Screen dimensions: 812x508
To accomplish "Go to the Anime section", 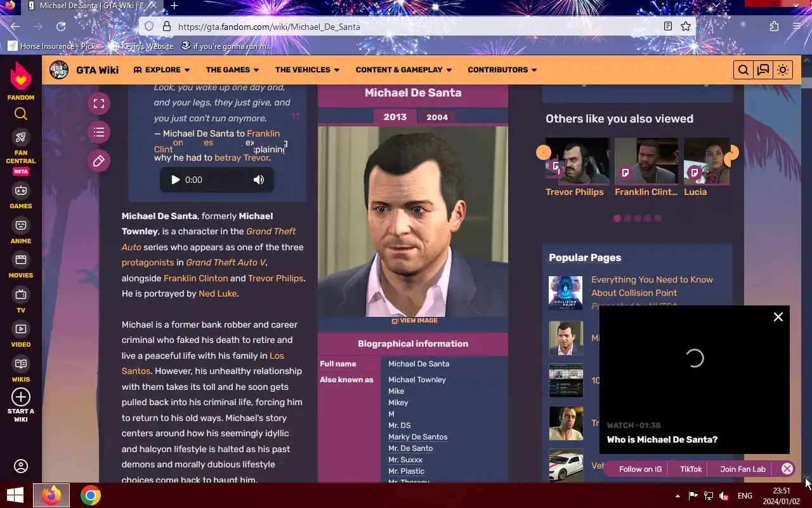I will [x=21, y=231].
